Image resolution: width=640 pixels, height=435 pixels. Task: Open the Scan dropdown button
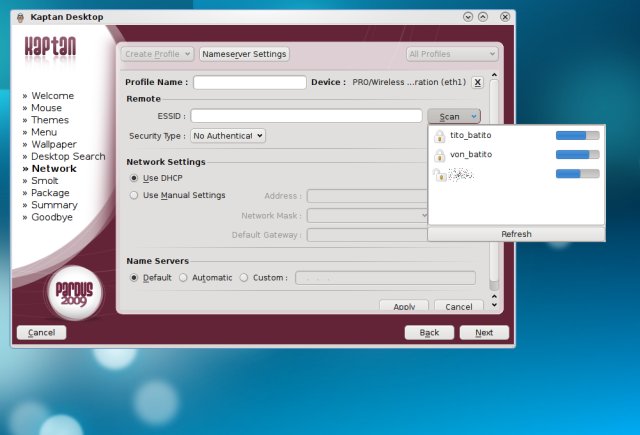453,117
